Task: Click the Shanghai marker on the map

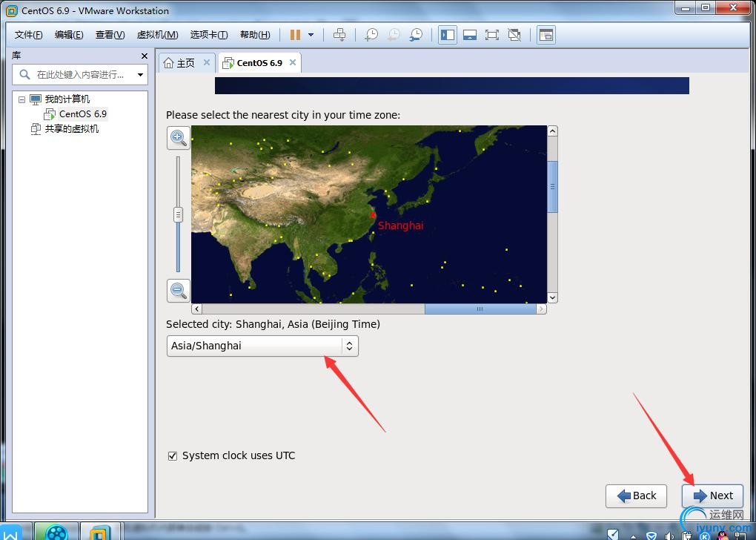Action: [x=373, y=215]
